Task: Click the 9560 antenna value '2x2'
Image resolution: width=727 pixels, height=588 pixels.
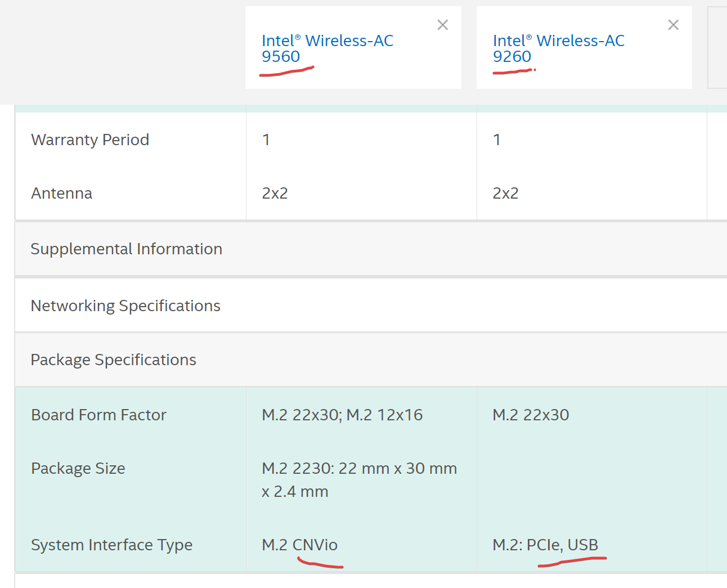Action: [275, 193]
